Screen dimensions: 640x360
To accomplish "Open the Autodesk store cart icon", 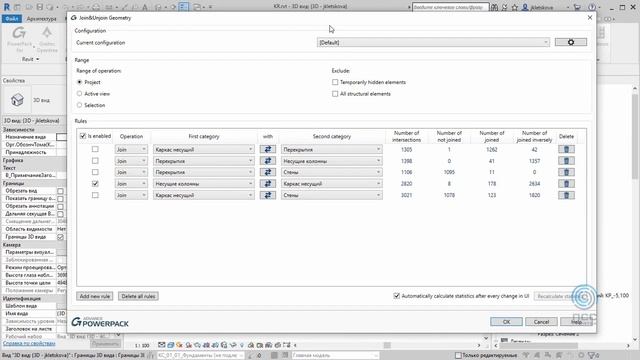I will point(577,7).
